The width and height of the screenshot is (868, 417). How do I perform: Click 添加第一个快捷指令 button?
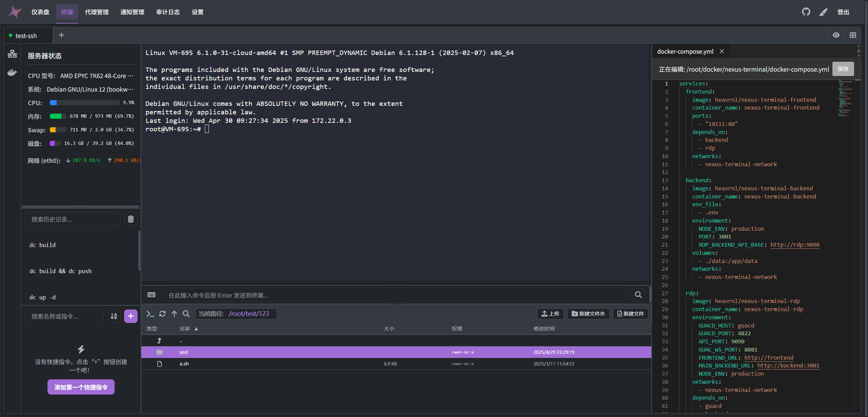click(x=81, y=387)
